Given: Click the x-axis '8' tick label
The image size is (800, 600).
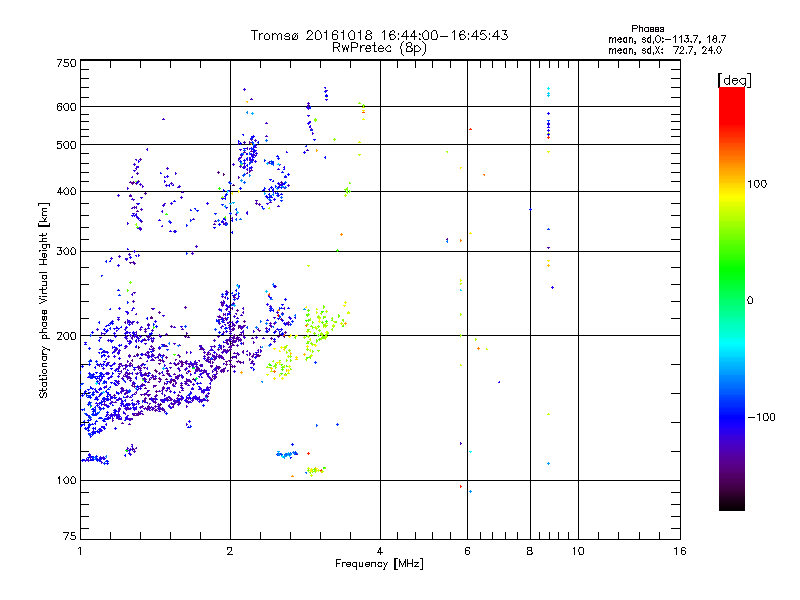Looking at the screenshot, I should (x=530, y=551).
